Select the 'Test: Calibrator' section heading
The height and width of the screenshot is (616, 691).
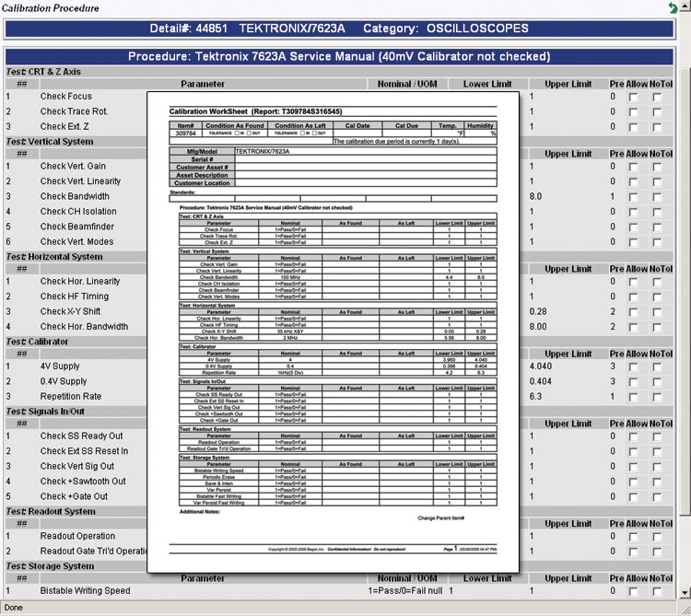point(38,342)
